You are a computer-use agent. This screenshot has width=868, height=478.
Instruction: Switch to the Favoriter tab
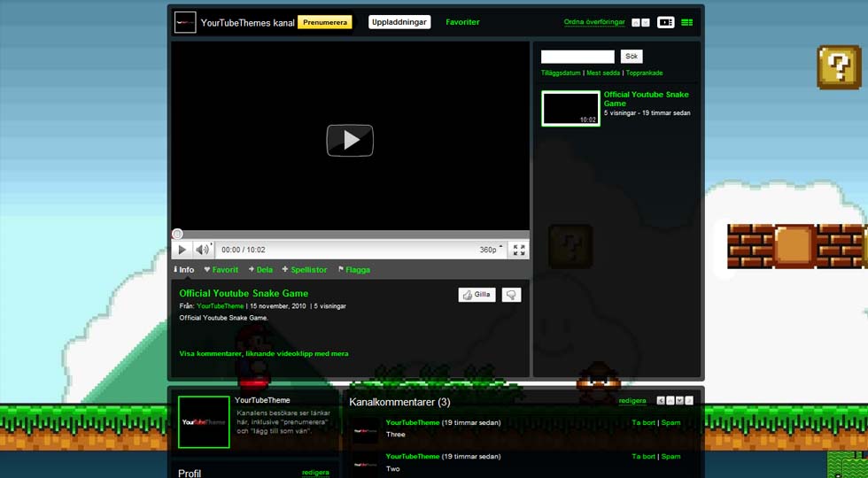point(462,23)
